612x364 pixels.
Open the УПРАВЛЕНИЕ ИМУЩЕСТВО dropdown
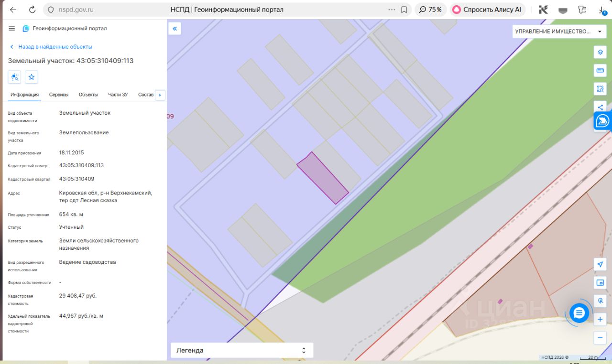click(558, 32)
